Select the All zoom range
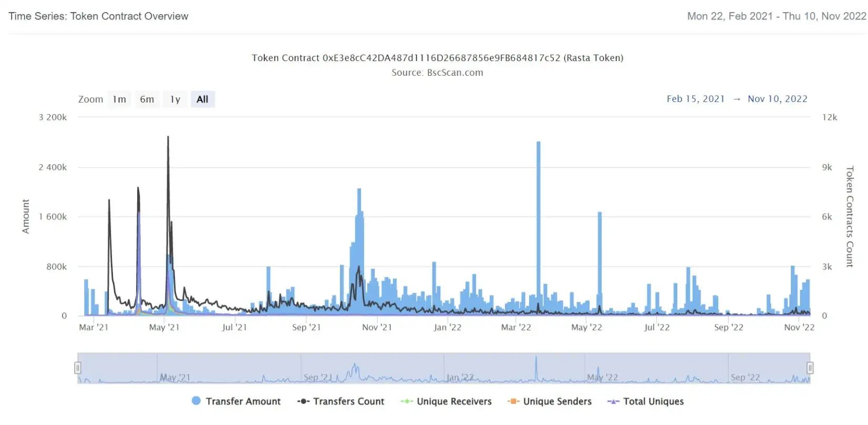Screen dimensions: 868x425 coord(203,99)
